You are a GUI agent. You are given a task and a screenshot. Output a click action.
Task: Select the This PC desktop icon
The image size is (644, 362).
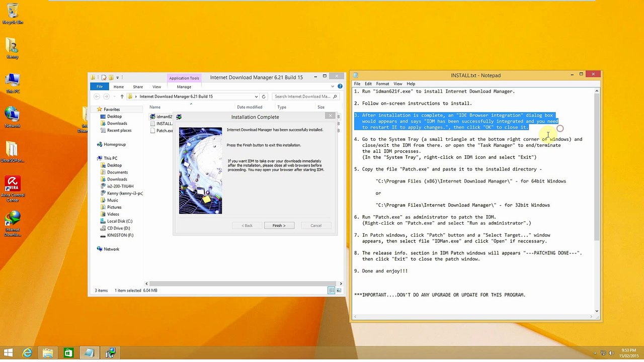pyautogui.click(x=13, y=83)
